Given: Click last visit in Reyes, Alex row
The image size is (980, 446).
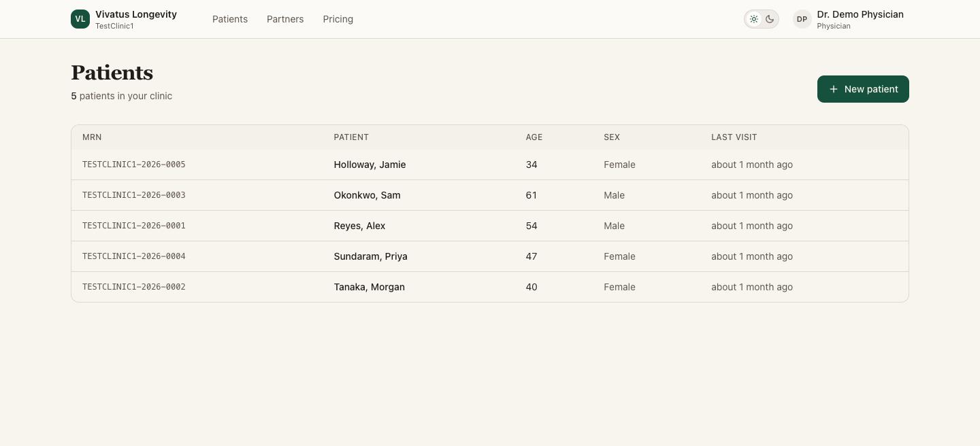Looking at the screenshot, I should [x=752, y=226].
